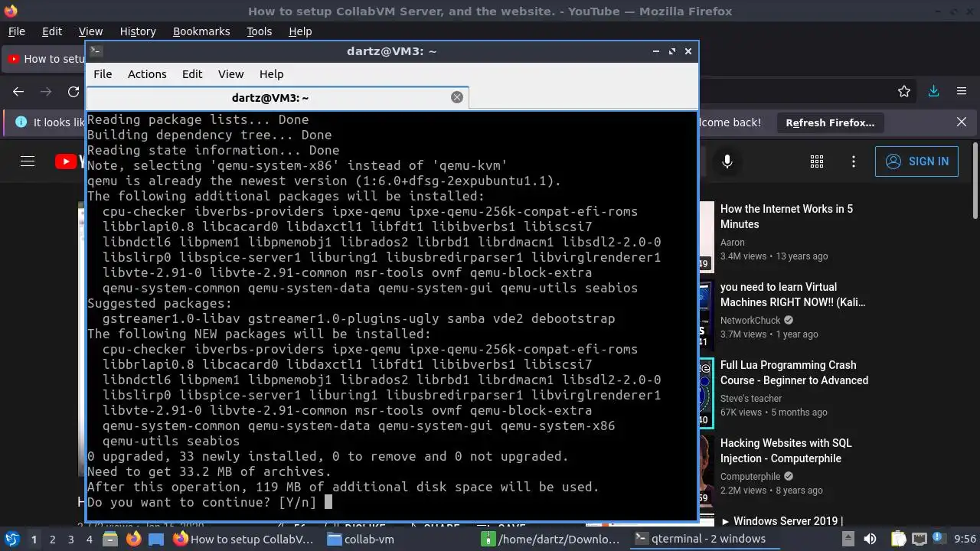This screenshot has height=551, width=980.
Task: Visit the NetworkChuck channel
Action: point(750,321)
